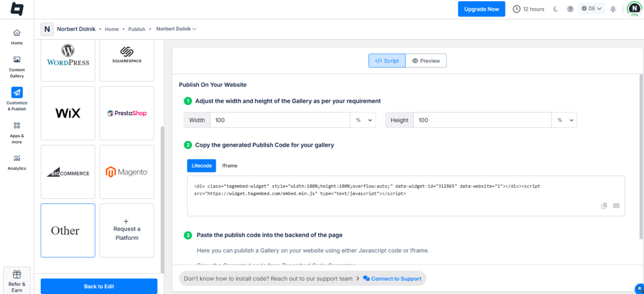The width and height of the screenshot is (644, 294).
Task: Switch to the Preview tab
Action: pyautogui.click(x=426, y=60)
